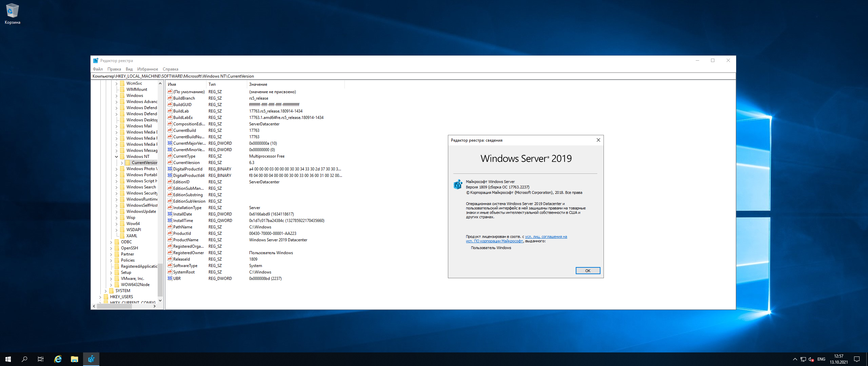Click the InstallDate DWORD icon
Image resolution: width=868 pixels, height=366 pixels.
(170, 214)
